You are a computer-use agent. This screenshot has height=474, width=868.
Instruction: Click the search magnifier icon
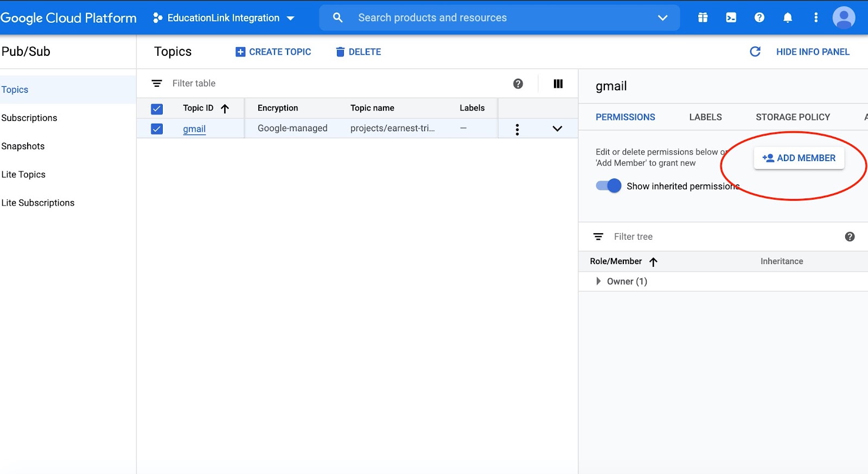point(337,17)
